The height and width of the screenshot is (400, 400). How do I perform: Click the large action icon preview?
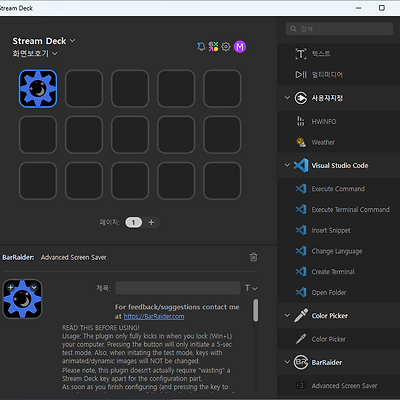click(22, 299)
